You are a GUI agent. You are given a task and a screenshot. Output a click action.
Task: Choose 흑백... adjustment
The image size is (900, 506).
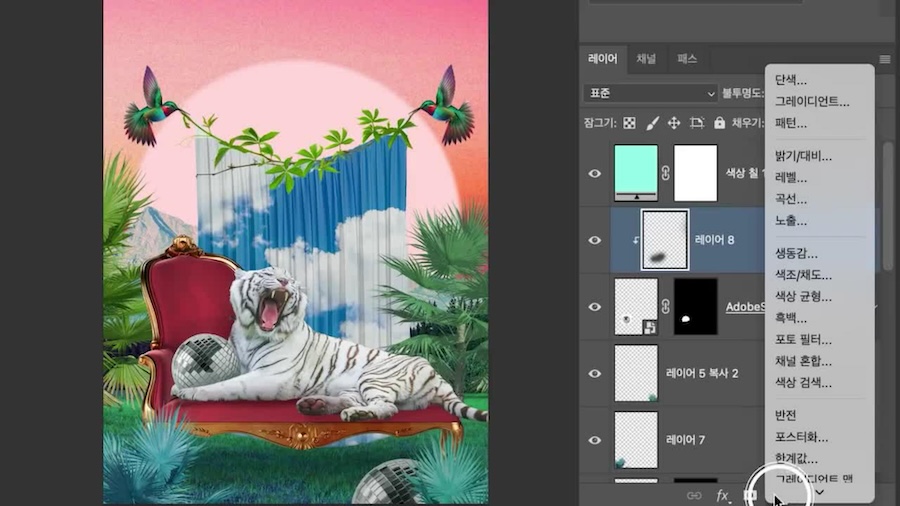click(790, 318)
